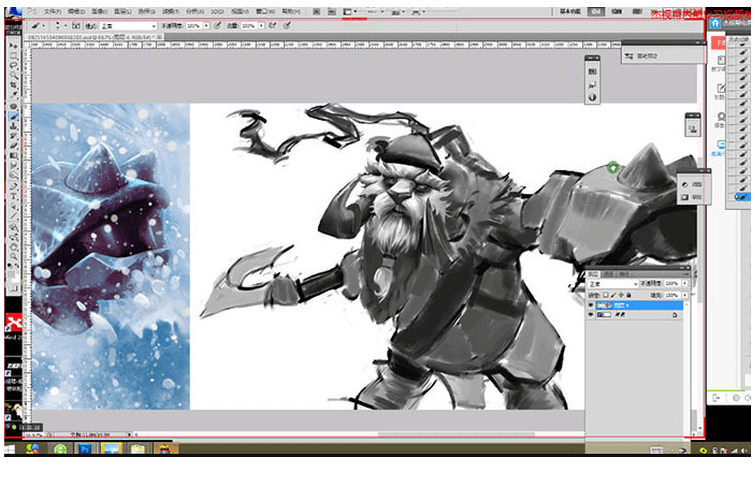755x479 pixels.
Task: Open the brush painting mode dropdown
Action: 128,26
